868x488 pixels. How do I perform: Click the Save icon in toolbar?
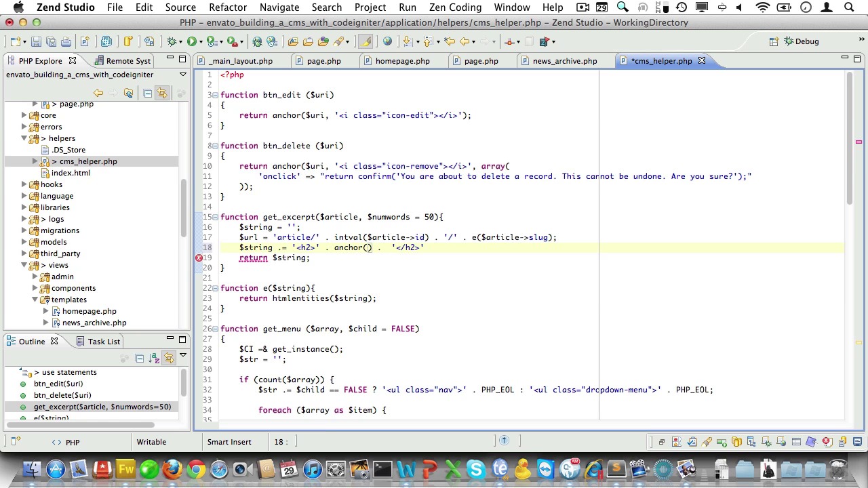pos(36,42)
